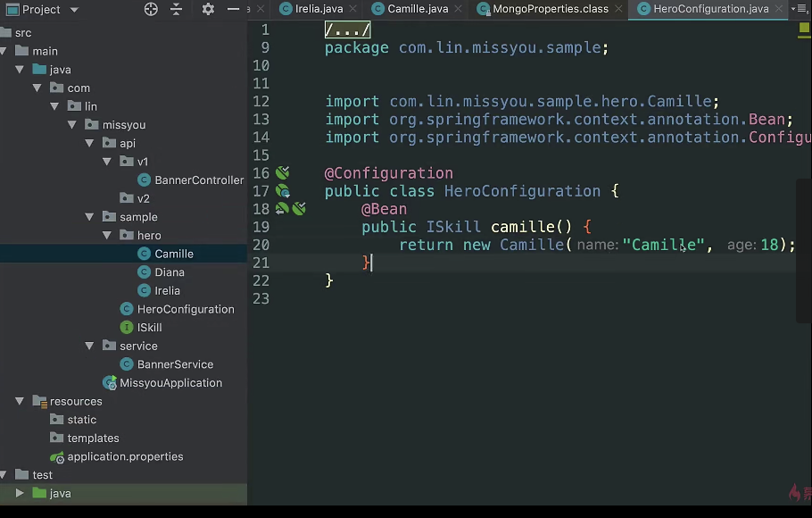Click the ISkill return type in code
The width and height of the screenshot is (812, 518).
[453, 227]
